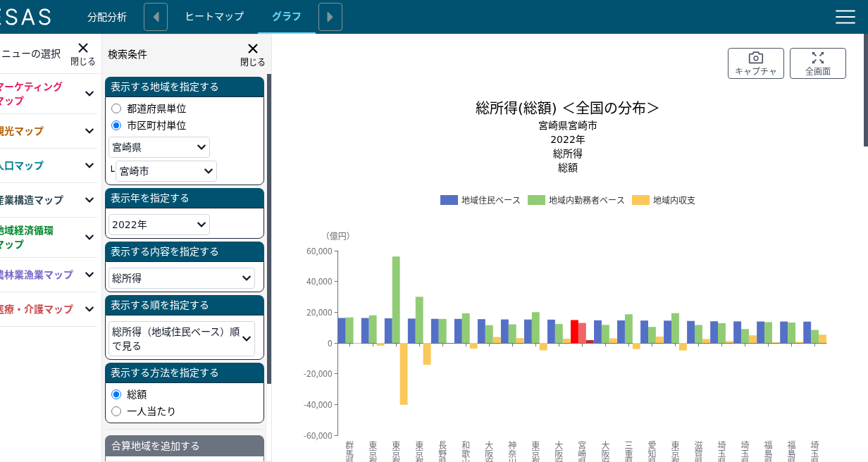Click the tallest green bar in the chart
The height and width of the screenshot is (462, 868).
(x=396, y=300)
